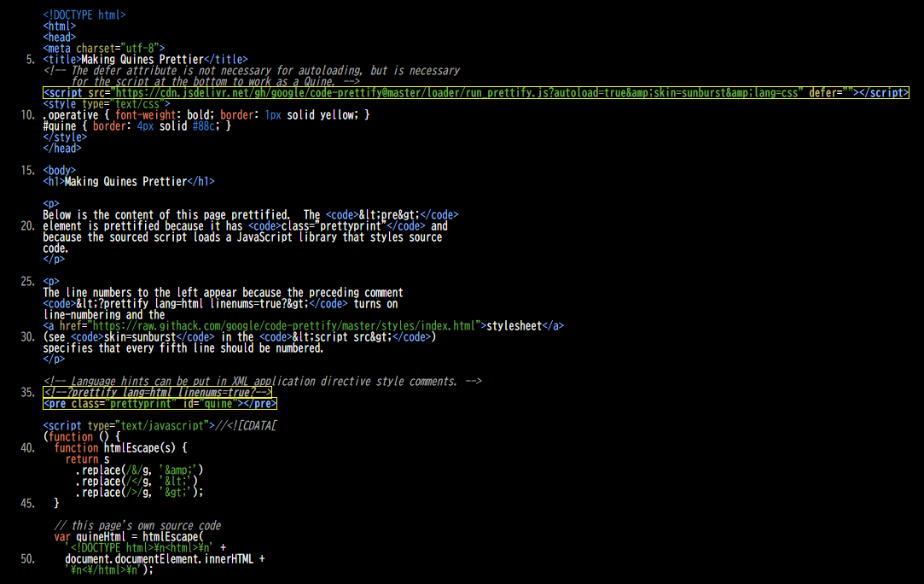Click the 'Language hints can be put' comment
Image resolution: width=924 pixels, height=584 pixels.
tap(262, 382)
